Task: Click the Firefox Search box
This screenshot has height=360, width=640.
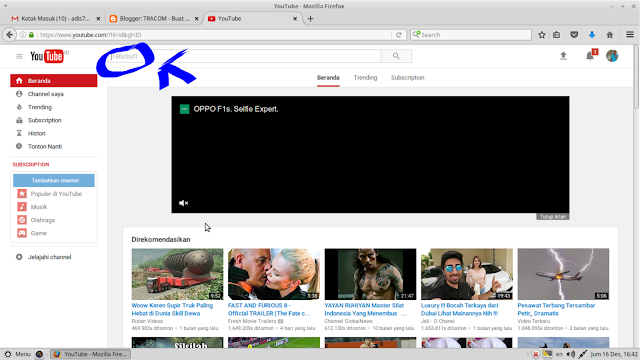Action: click(471, 35)
